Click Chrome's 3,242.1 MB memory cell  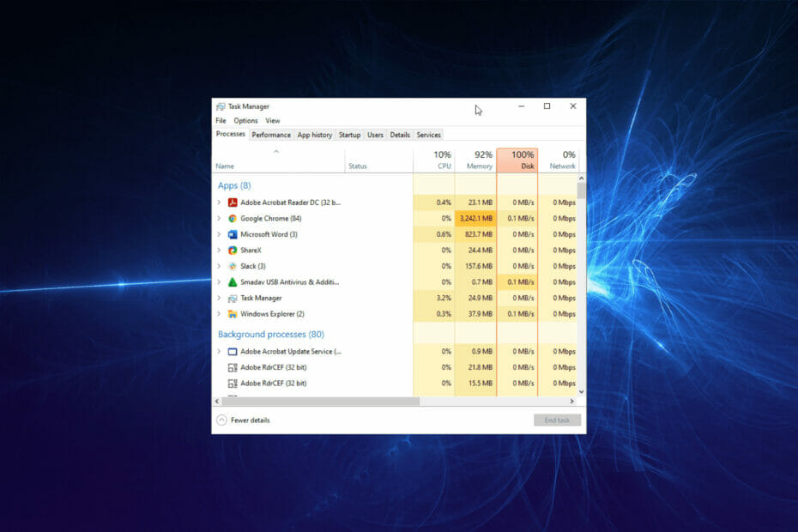point(475,219)
